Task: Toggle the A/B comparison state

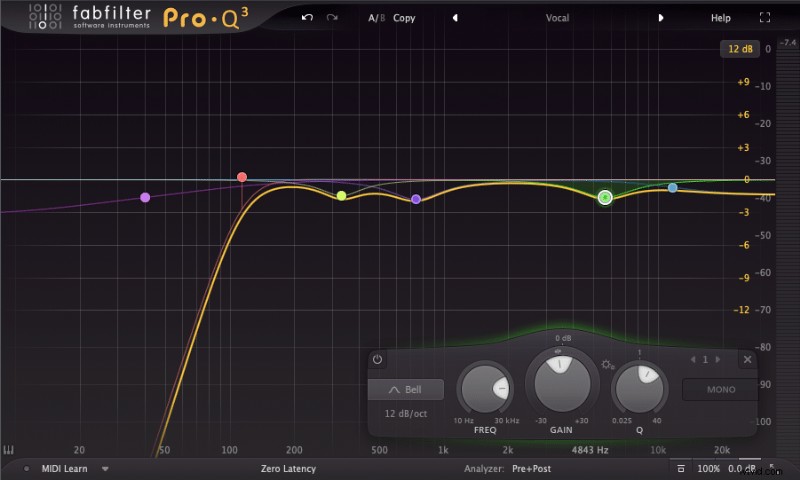Action: 377,18
